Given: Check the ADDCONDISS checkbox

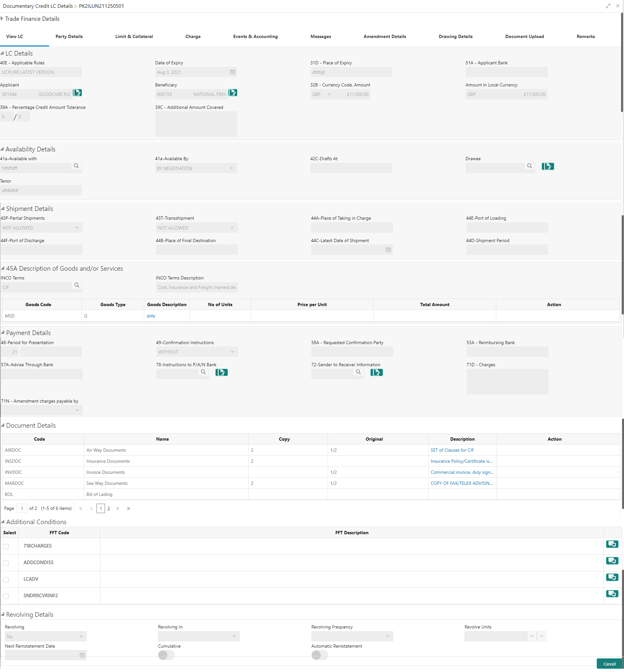Looking at the screenshot, I should coord(6,563).
